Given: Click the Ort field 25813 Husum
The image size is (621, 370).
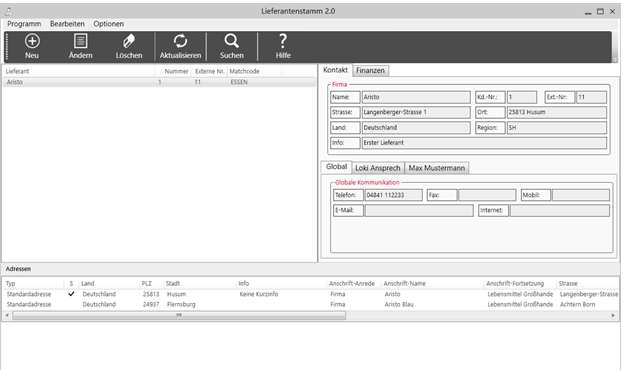Looking at the screenshot, I should point(557,112).
